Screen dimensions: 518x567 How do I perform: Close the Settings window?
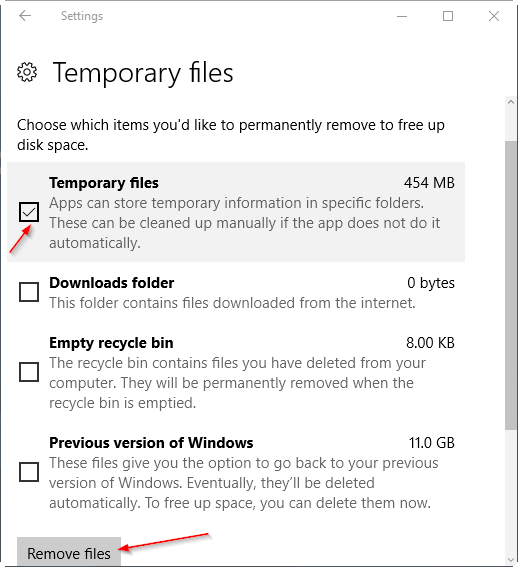494,16
